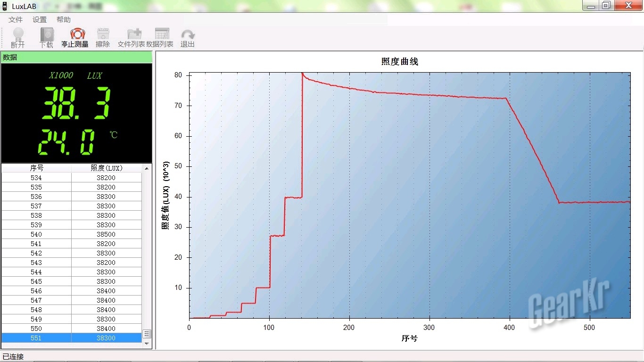Click the data table scroll up arrow

(x=147, y=168)
